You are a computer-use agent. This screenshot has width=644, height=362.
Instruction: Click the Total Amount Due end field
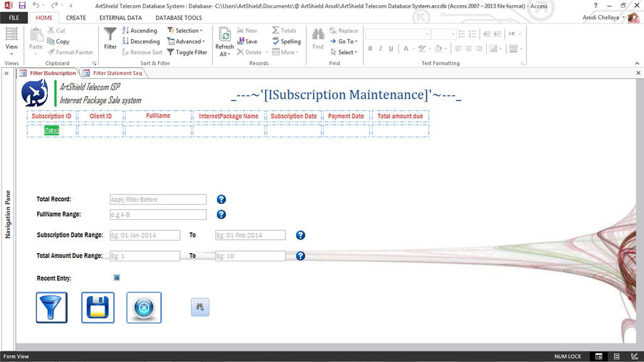(250, 256)
